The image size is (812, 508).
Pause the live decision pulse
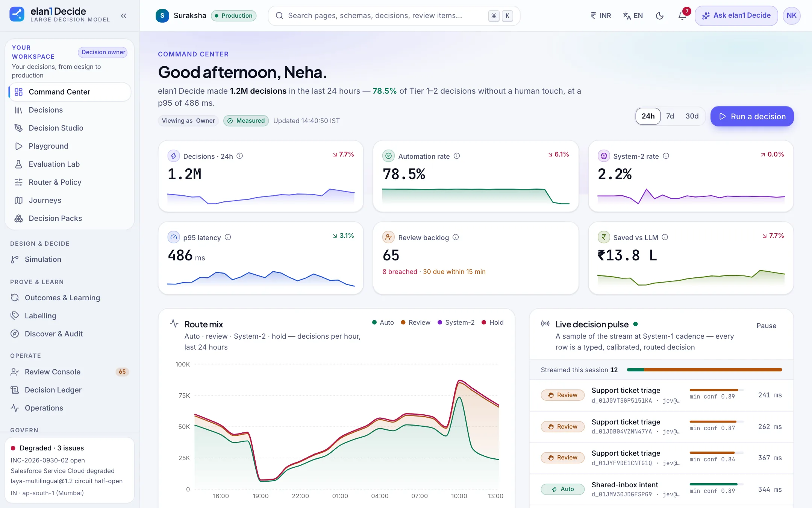coord(766,325)
